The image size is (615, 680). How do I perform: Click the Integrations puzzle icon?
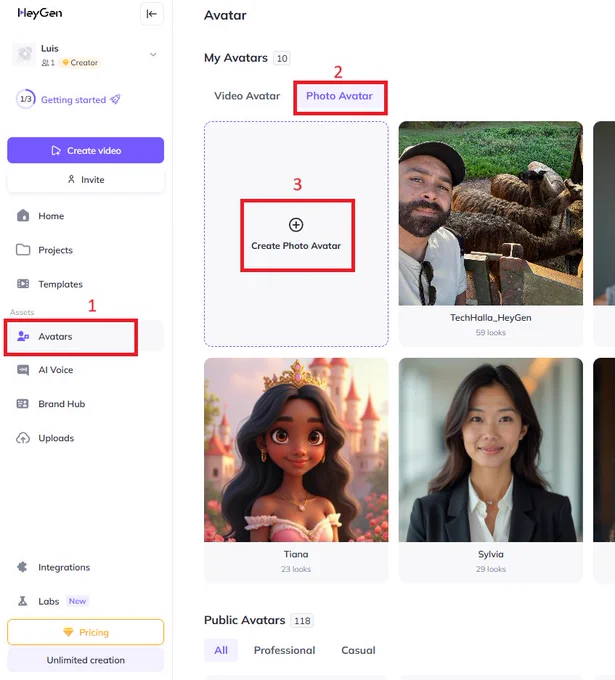[22, 567]
